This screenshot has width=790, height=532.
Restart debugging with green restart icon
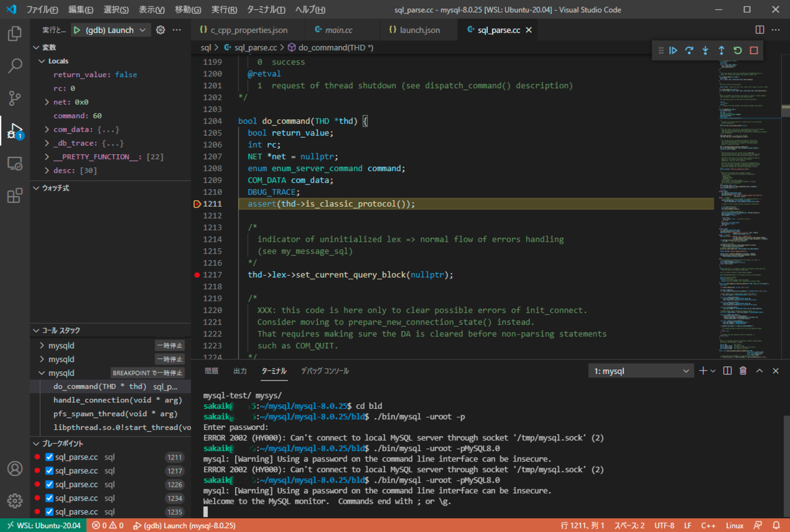737,51
